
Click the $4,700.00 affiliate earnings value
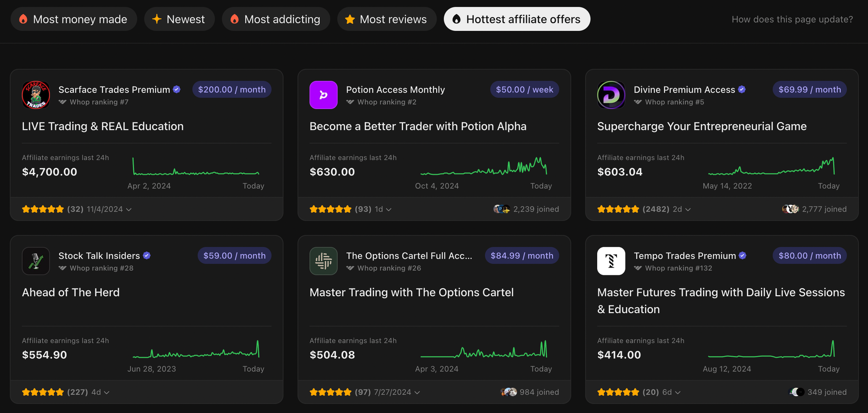coord(49,172)
